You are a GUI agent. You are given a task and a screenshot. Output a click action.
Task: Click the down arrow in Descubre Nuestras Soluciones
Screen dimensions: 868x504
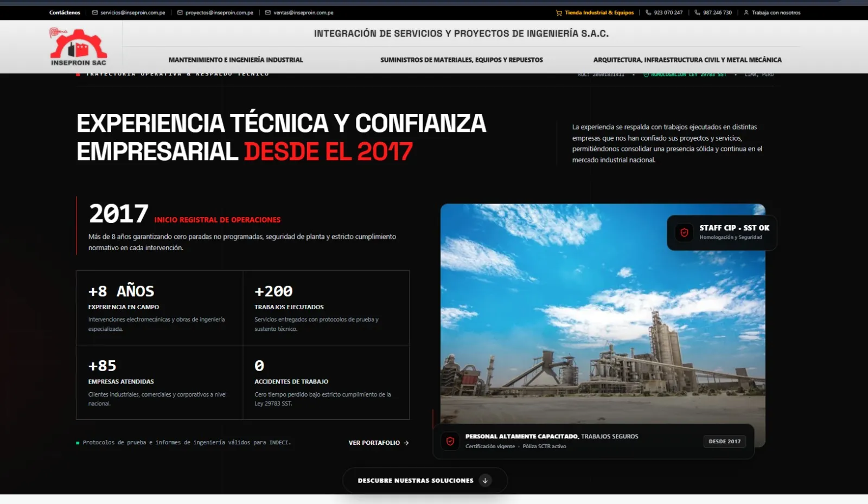coord(485,481)
